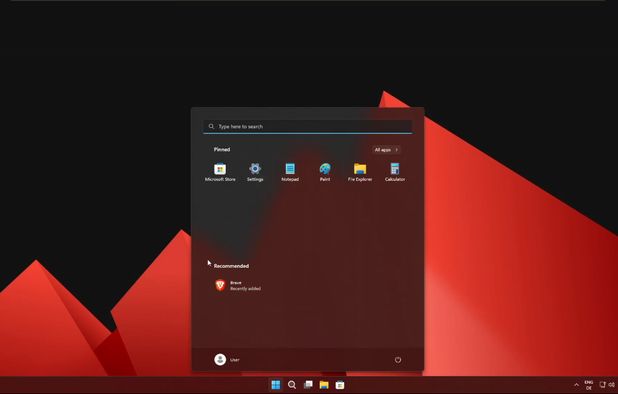The image size is (618, 394).
Task: Open Microsoft Store from the taskbar
Action: pyautogui.click(x=340, y=385)
